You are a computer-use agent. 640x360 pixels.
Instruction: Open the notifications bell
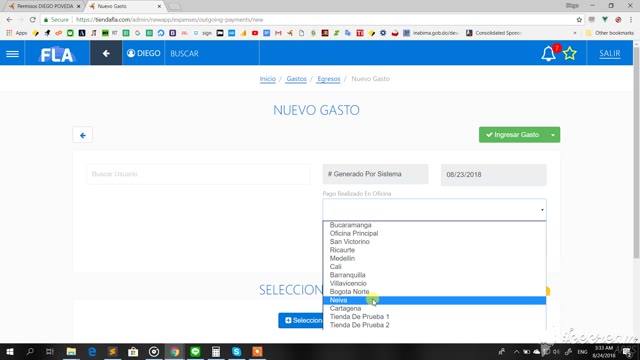click(x=548, y=53)
